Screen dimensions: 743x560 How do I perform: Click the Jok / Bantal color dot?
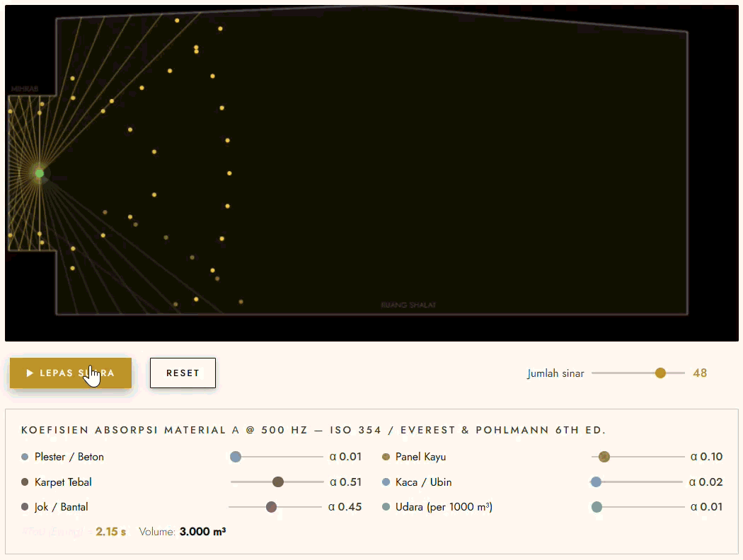[25, 507]
